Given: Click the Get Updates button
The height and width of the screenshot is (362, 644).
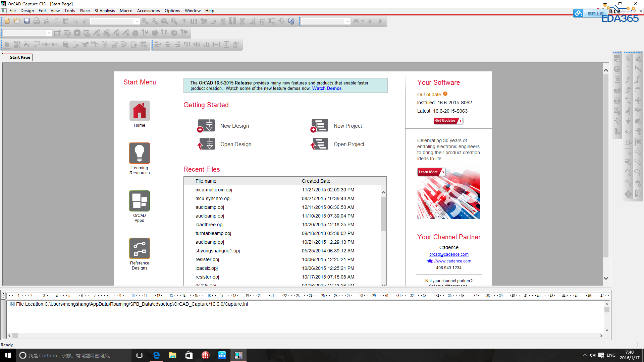Looking at the screenshot, I should 448,121.
